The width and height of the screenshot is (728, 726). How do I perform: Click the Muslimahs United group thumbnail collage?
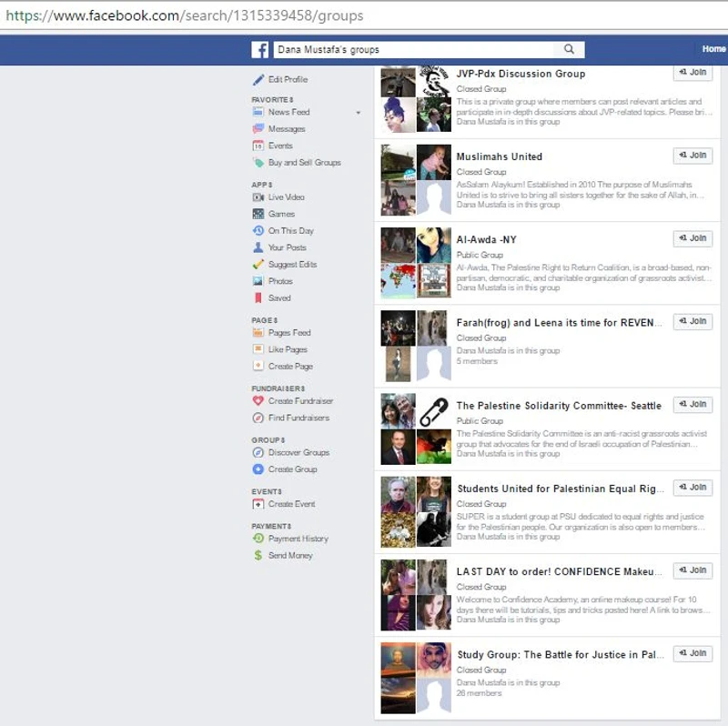click(x=416, y=180)
